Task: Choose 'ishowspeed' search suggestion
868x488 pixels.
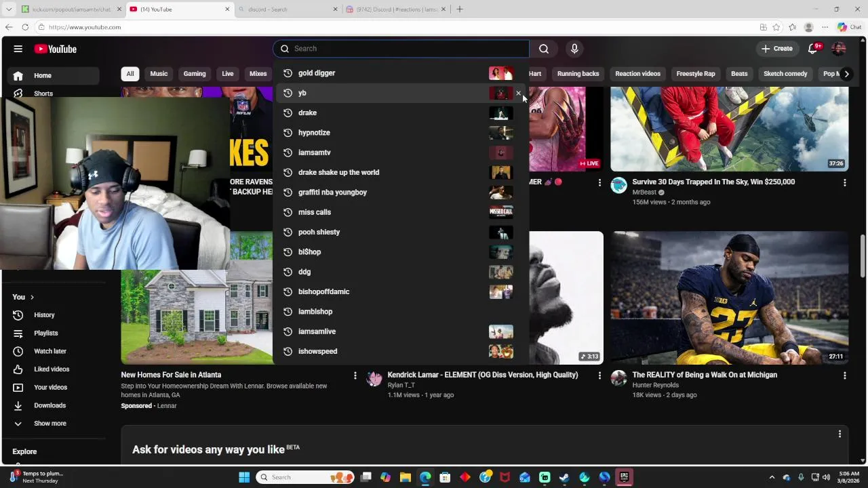Action: (401, 352)
